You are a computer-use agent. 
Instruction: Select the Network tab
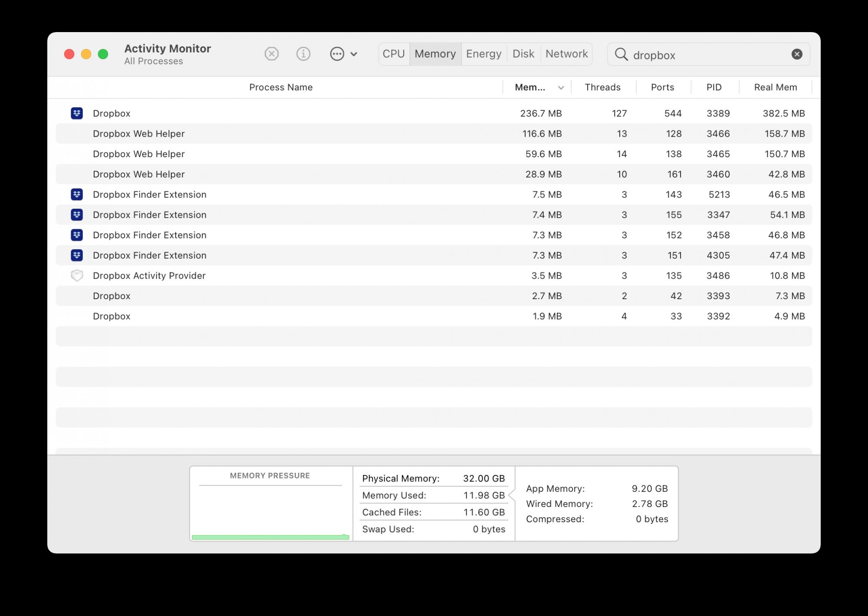pyautogui.click(x=566, y=54)
